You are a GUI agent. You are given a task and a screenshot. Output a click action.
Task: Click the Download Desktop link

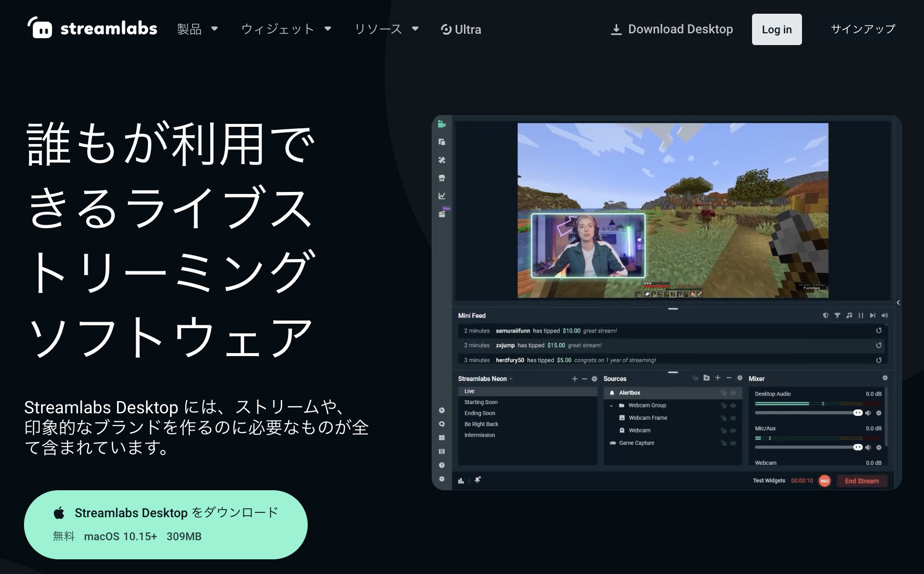(672, 29)
